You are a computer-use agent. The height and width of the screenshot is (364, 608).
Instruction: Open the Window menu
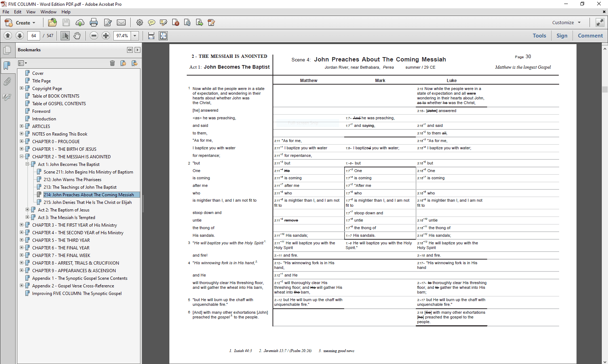[48, 12]
